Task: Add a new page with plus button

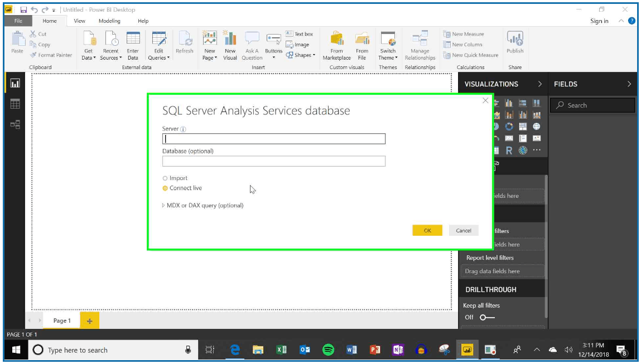Action: 89,321
